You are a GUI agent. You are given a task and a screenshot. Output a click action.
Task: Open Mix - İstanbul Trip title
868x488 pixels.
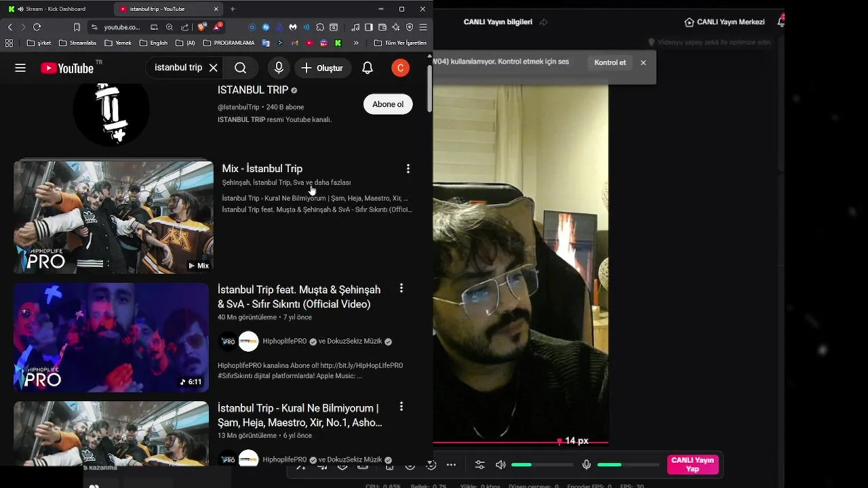pos(262,169)
